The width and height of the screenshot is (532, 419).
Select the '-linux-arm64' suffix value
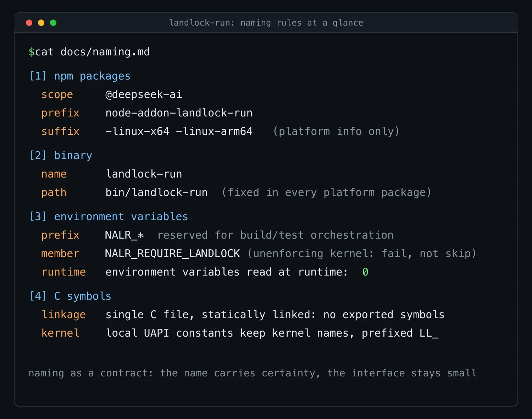tap(214, 131)
